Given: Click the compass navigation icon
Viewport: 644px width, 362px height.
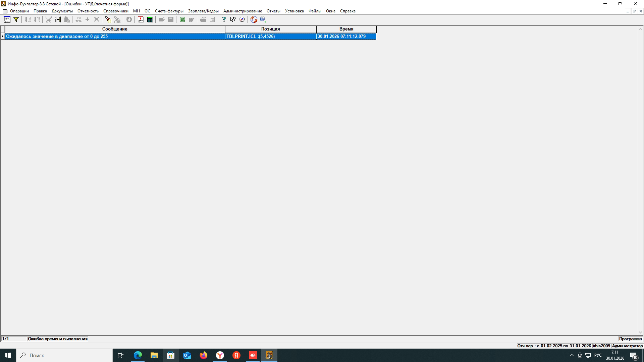Looking at the screenshot, I should (x=242, y=19).
